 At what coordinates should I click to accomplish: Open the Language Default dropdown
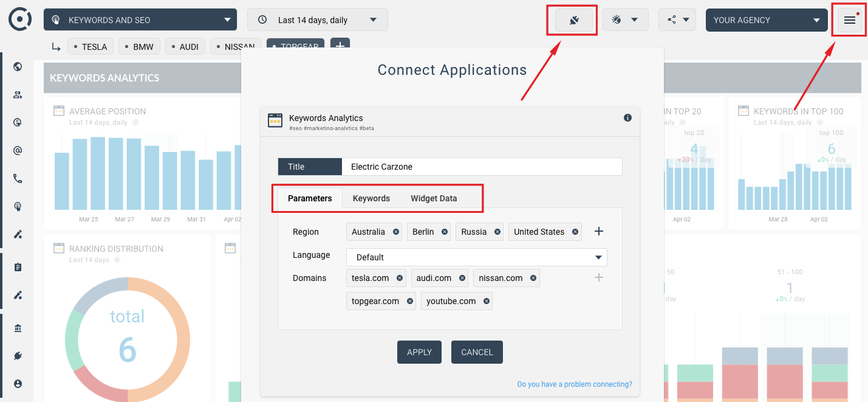477,257
